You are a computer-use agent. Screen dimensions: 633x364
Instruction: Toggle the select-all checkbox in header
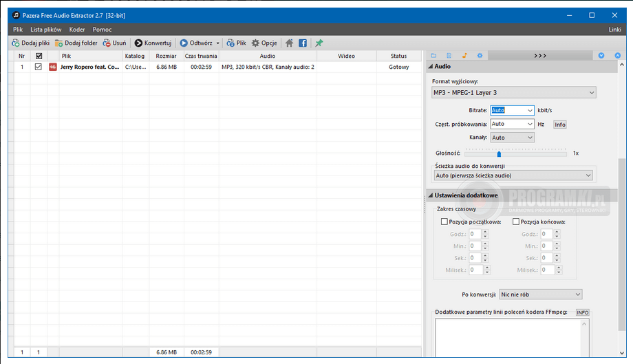coord(39,56)
